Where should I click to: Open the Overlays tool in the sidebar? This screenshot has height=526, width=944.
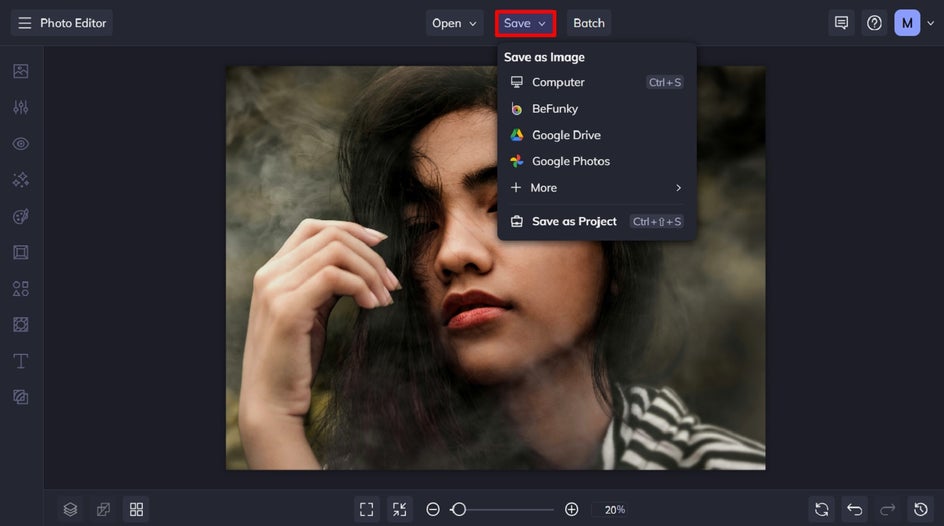(x=21, y=325)
